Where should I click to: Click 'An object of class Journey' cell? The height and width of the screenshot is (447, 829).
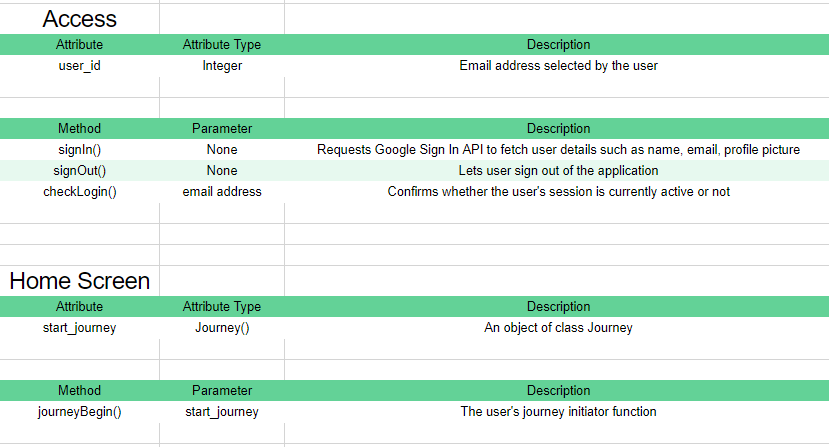(x=558, y=328)
